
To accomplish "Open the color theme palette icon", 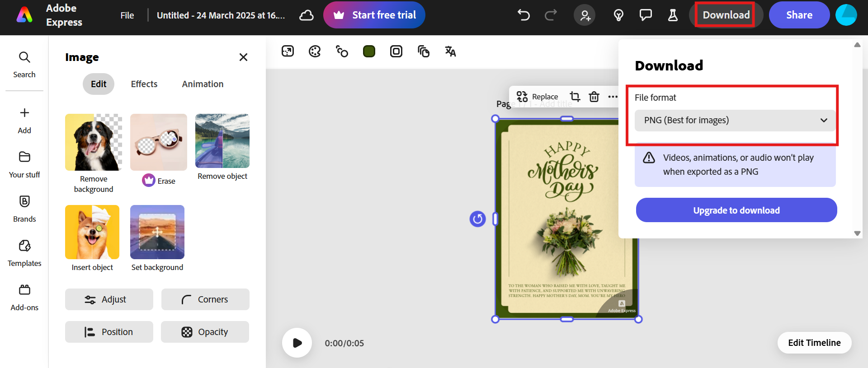I will 315,51.
